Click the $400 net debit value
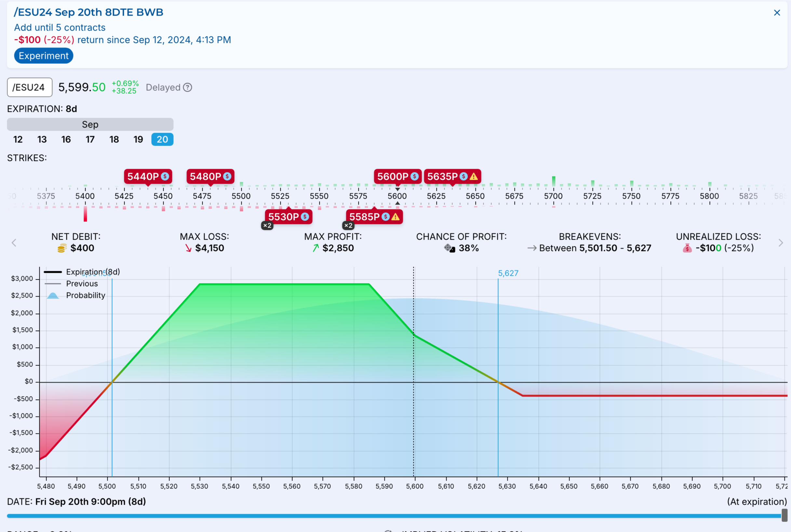The width and height of the screenshot is (791, 532). point(83,248)
